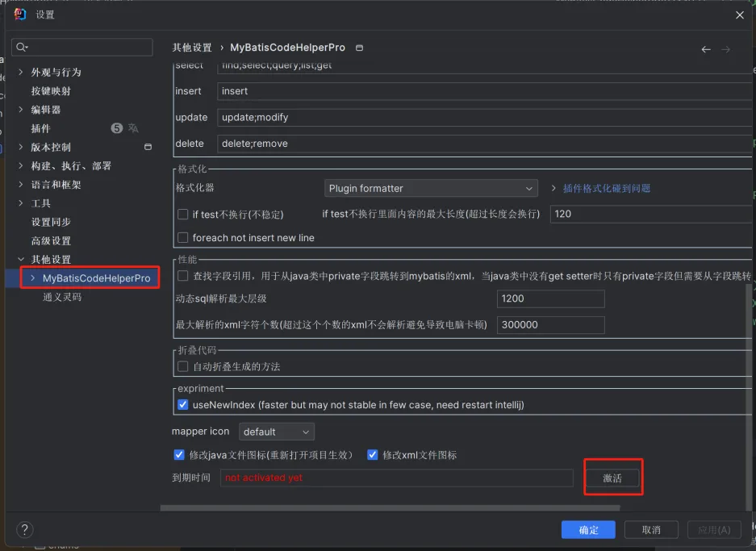Uncheck the useNewIndex option
Viewport: 756px width, 551px height.
182,404
